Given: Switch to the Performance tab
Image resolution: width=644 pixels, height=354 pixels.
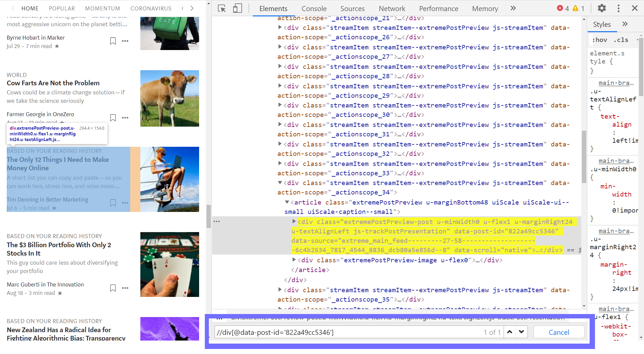Looking at the screenshot, I should click(x=439, y=9).
